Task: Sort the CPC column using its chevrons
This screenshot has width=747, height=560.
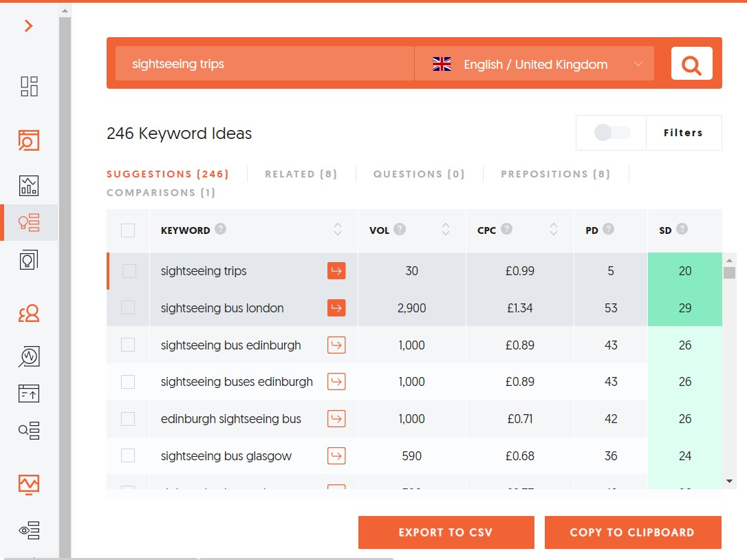Action: click(x=554, y=230)
